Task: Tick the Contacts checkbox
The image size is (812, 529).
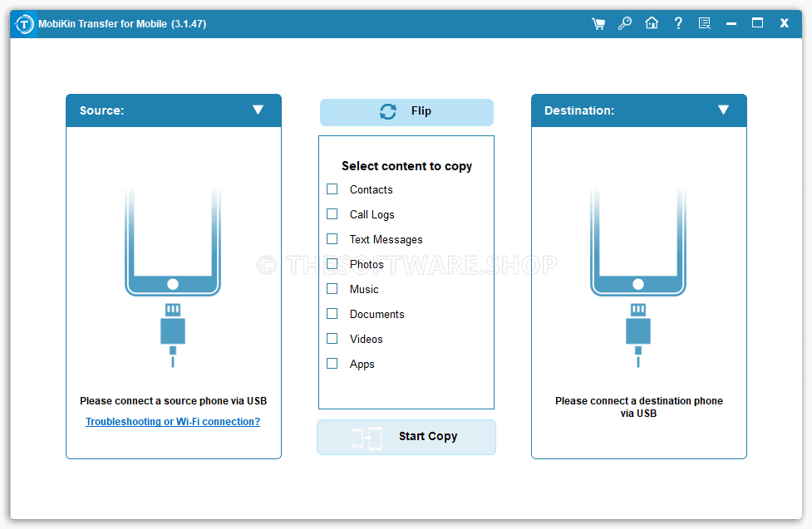Action: click(x=332, y=189)
